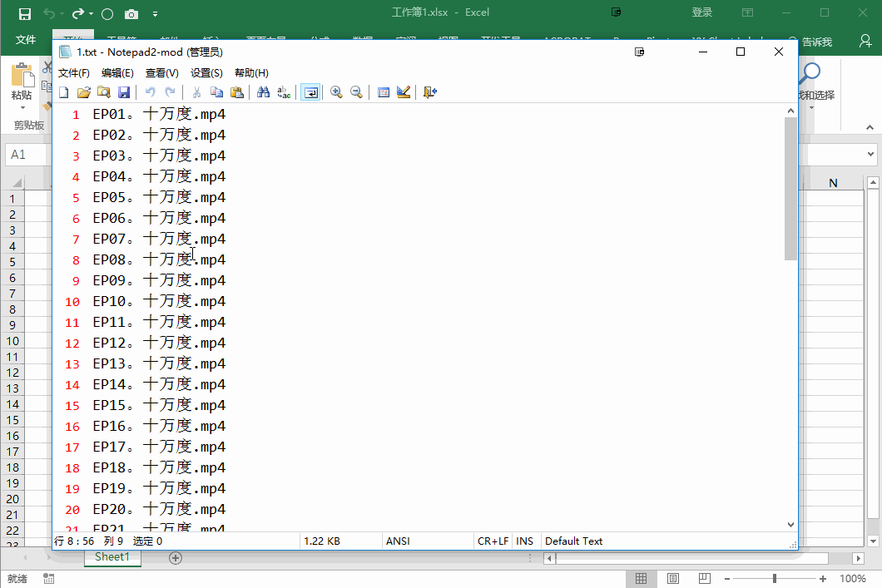
Task: Click 登录 to sign into Excel
Action: 701,12
